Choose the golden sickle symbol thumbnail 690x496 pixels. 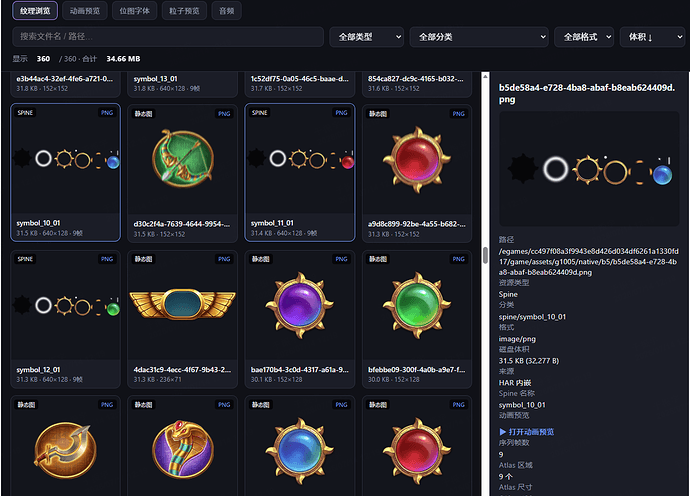pyautogui.click(x=66, y=446)
